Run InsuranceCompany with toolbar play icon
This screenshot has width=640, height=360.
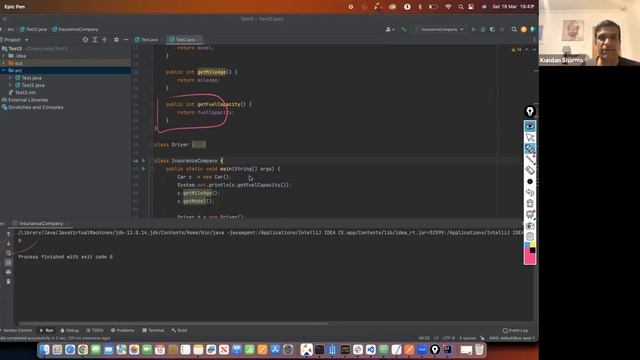(473, 29)
